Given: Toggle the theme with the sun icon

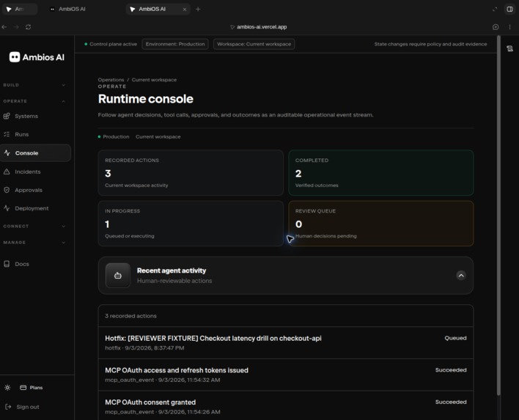Looking at the screenshot, I should [x=7, y=388].
